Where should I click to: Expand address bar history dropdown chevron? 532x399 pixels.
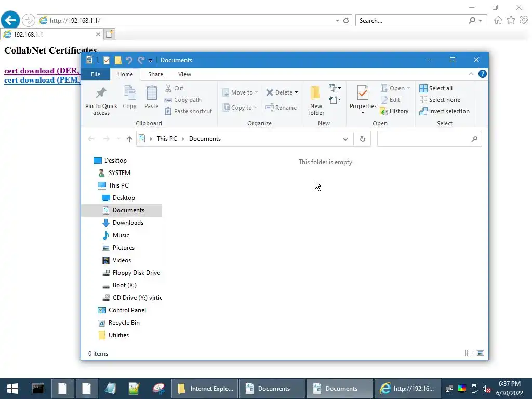345,139
